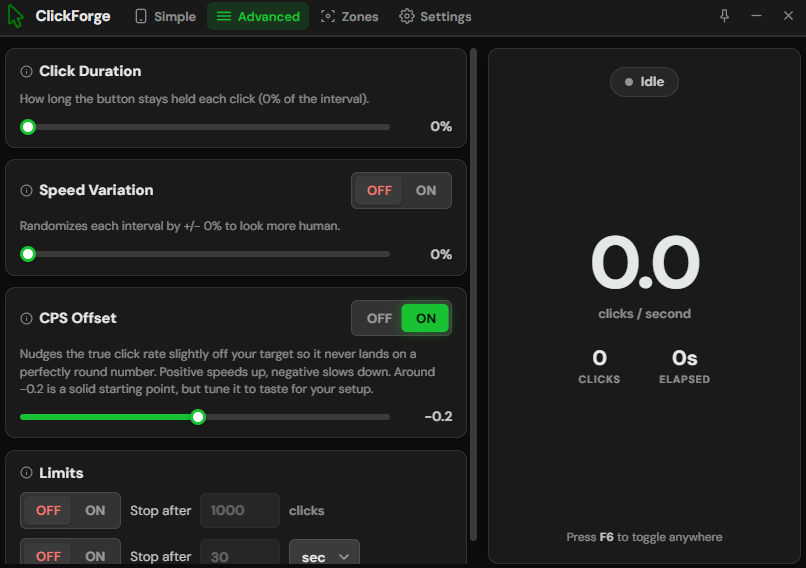Viewport: 806px width, 568px height.
Task: Click the CLICKS counter value
Action: pyautogui.click(x=599, y=358)
